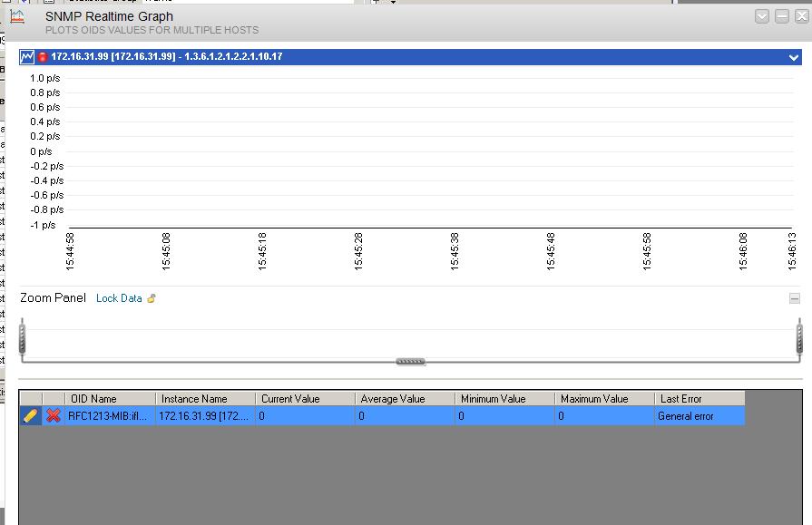Click the 15:46:13 time axis label
The height and width of the screenshot is (525, 812).
tap(792, 251)
